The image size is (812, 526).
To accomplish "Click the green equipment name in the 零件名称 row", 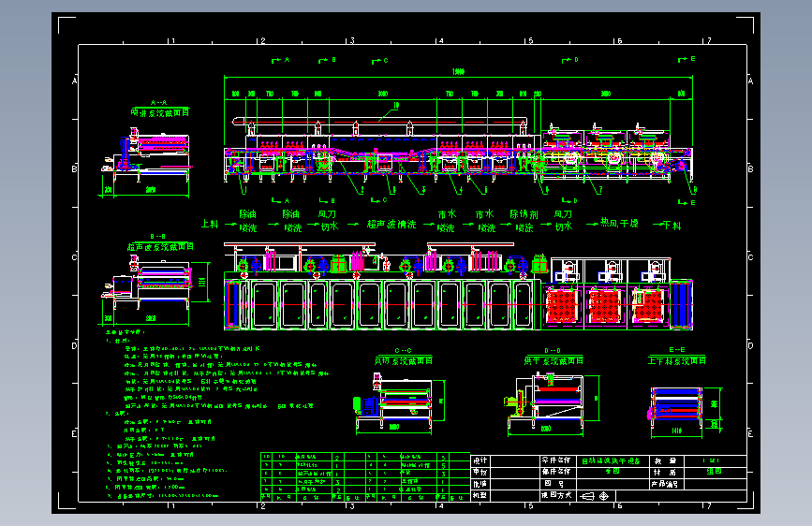I will (611, 460).
